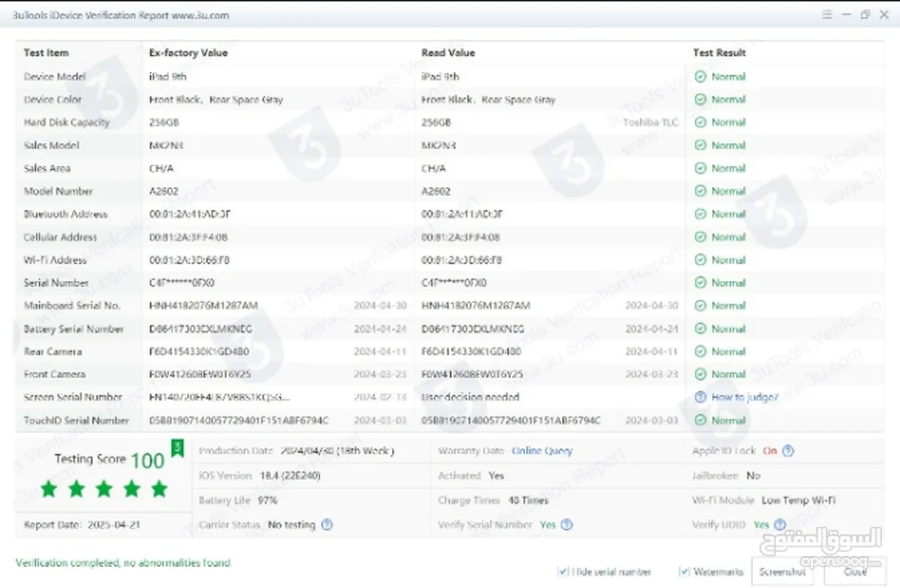This screenshot has height=588, width=900.
Task: Click the Sales Model Normal check icon
Action: click(700, 145)
